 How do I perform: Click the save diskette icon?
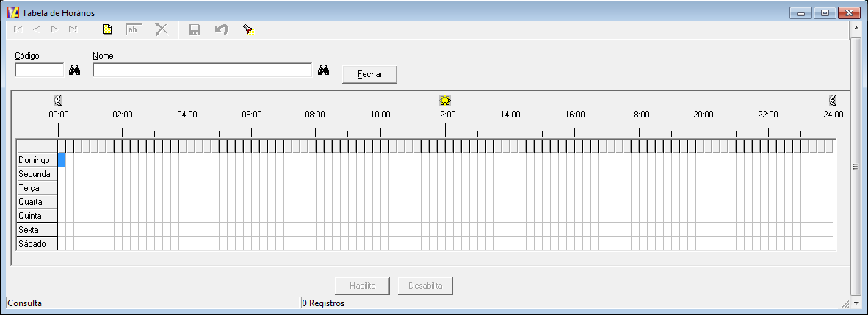coord(195,29)
